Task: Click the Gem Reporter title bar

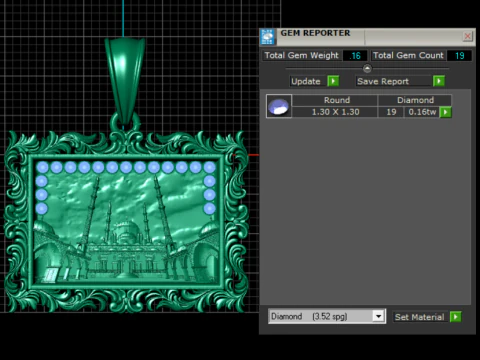Action: 369,36
